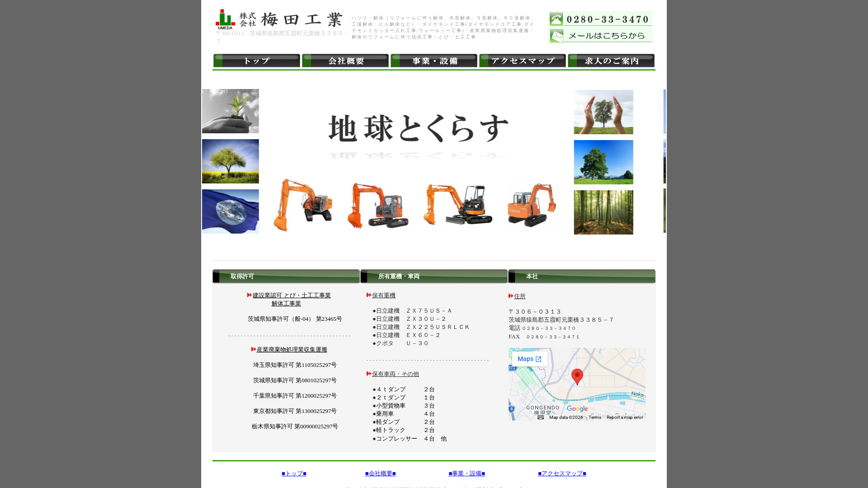Screen dimensions: 868x488
Task: Click the excavator with dozer blade image
Action: 458,204
